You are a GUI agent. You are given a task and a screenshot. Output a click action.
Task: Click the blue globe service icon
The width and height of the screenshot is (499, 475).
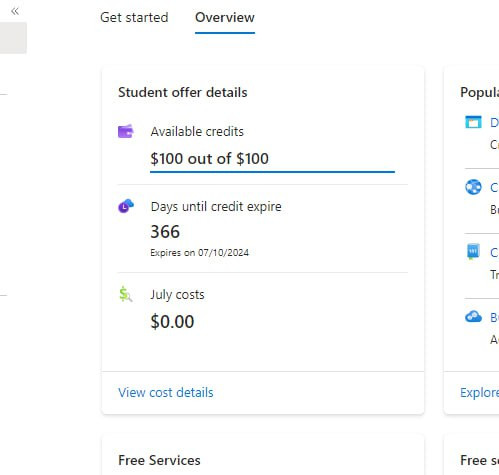(x=473, y=187)
